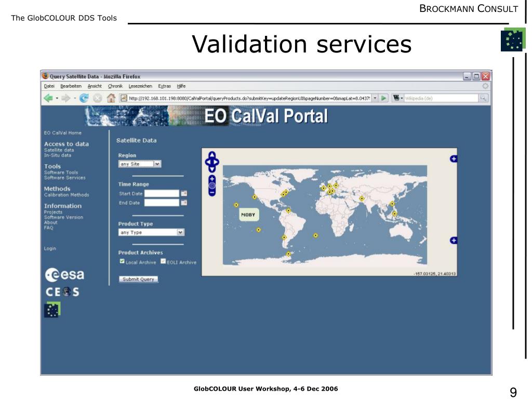Click the green Go arrow beside the URL
This screenshot has width=532, height=399.
tap(384, 98)
